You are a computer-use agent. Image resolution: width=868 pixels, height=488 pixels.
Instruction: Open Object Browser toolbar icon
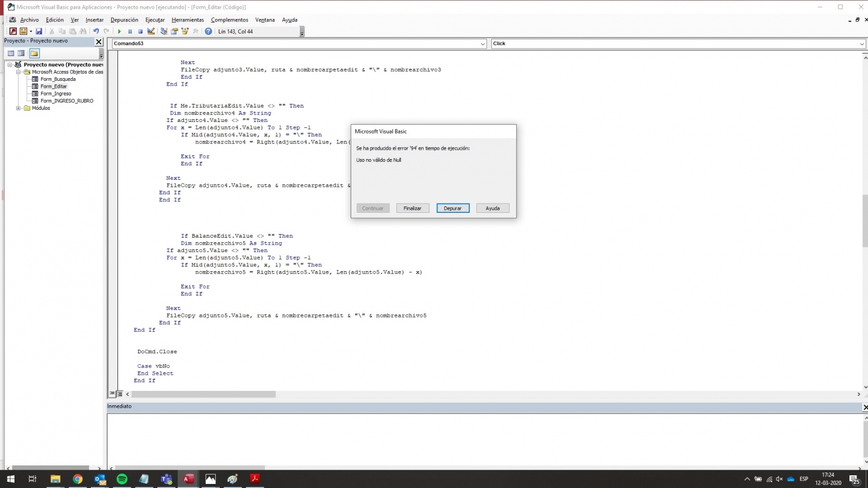tap(185, 31)
